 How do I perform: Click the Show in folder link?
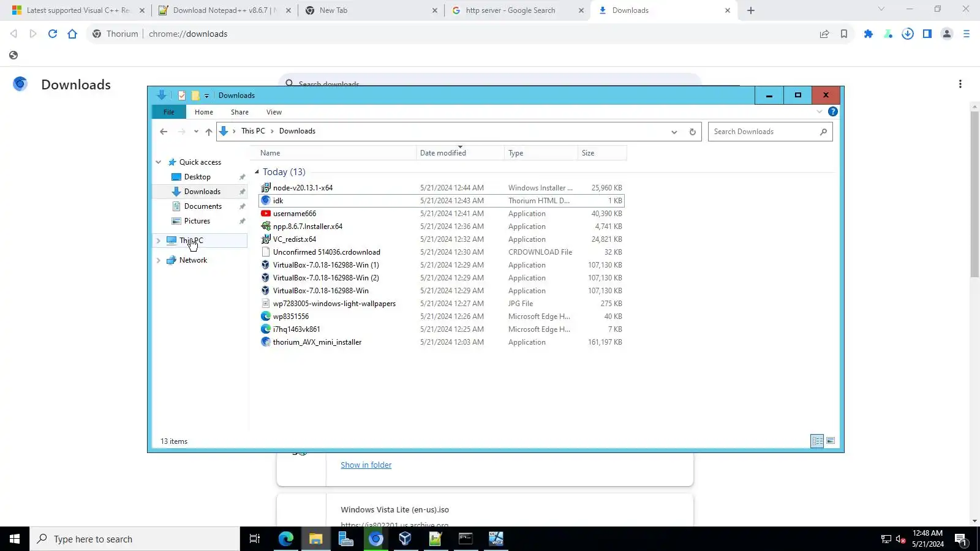tap(366, 465)
